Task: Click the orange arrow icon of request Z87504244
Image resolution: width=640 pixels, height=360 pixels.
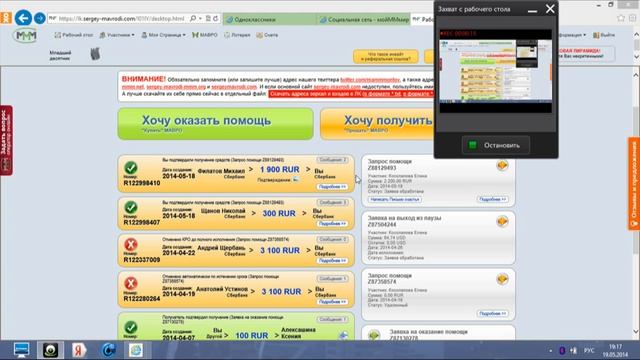Action: pyautogui.click(x=502, y=222)
